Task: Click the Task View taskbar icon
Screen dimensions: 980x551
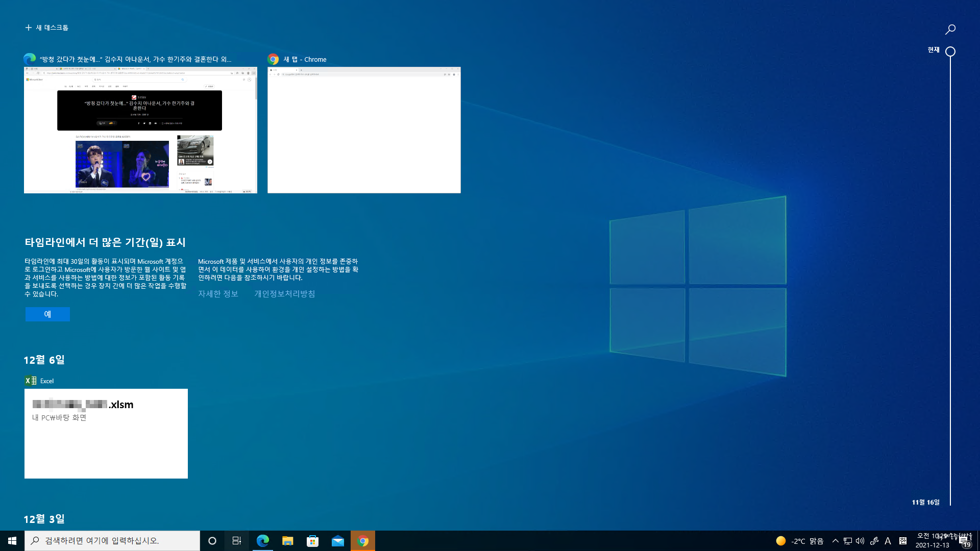Action: pyautogui.click(x=236, y=541)
